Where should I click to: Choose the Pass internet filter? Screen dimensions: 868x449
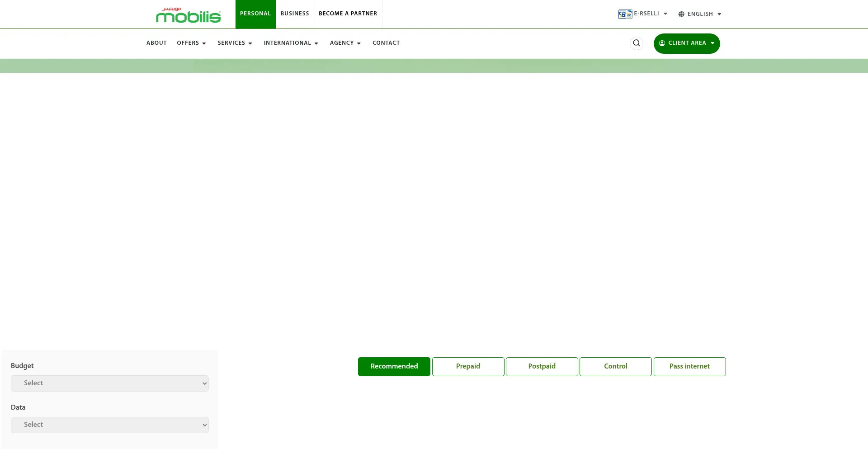pyautogui.click(x=689, y=366)
